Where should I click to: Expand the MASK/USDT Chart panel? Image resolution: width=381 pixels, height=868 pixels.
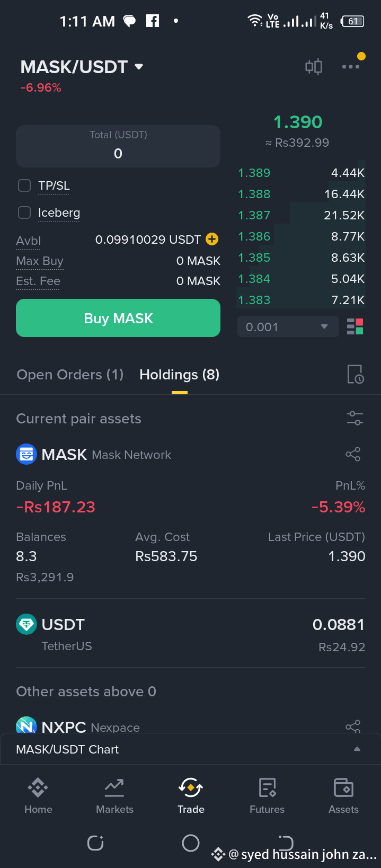tap(357, 749)
